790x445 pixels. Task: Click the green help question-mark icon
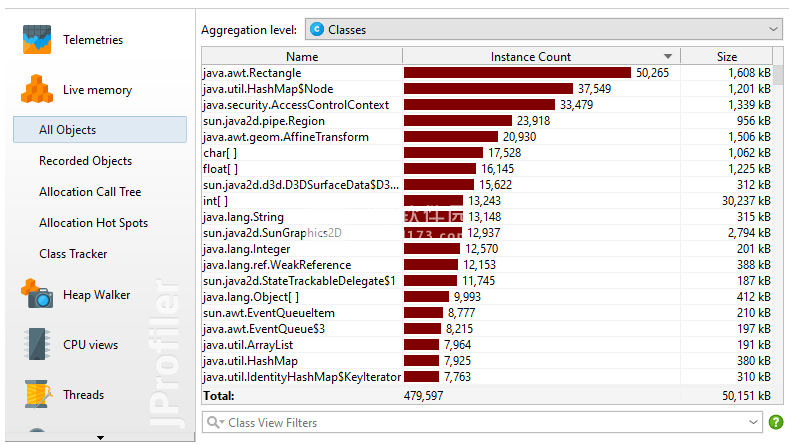point(776,422)
